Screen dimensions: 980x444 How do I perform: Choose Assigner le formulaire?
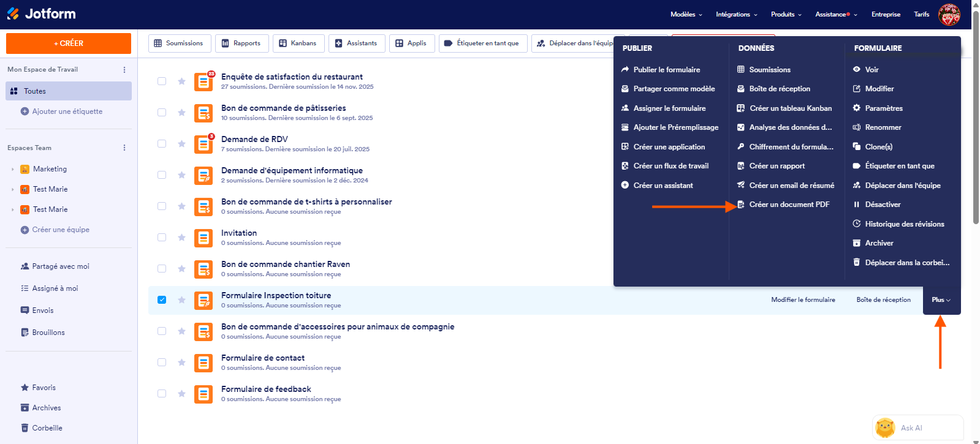(663, 108)
